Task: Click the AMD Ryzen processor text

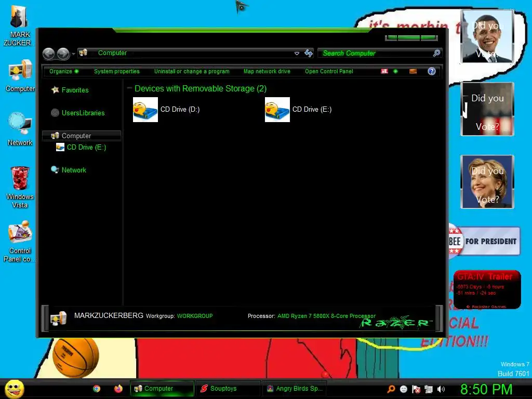Action: (x=326, y=316)
